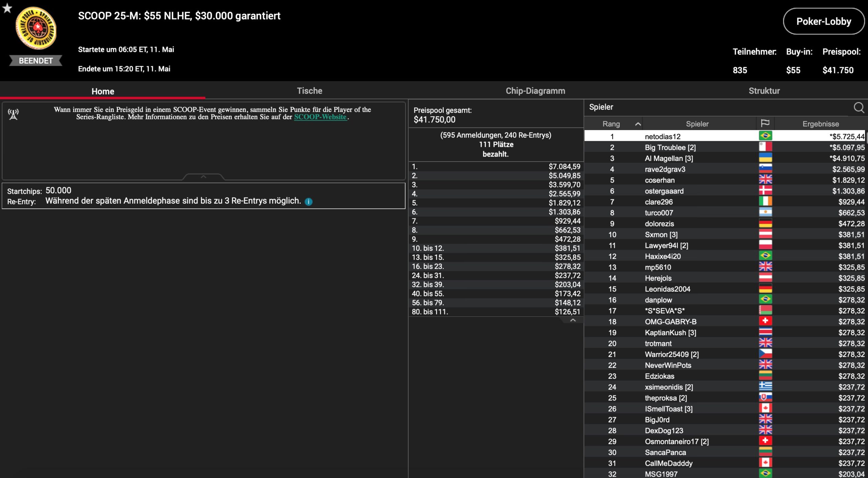Click the SCOOP tournament badge logo

(36, 28)
